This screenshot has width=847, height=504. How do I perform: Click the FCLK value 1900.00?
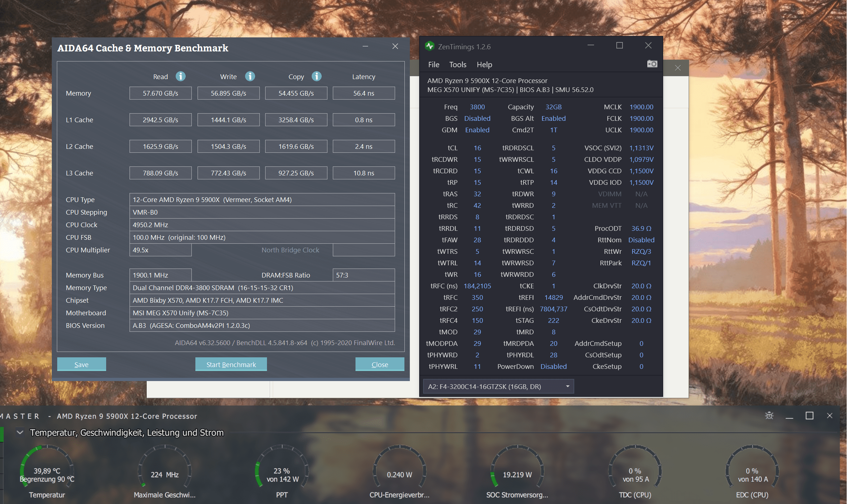click(x=641, y=118)
